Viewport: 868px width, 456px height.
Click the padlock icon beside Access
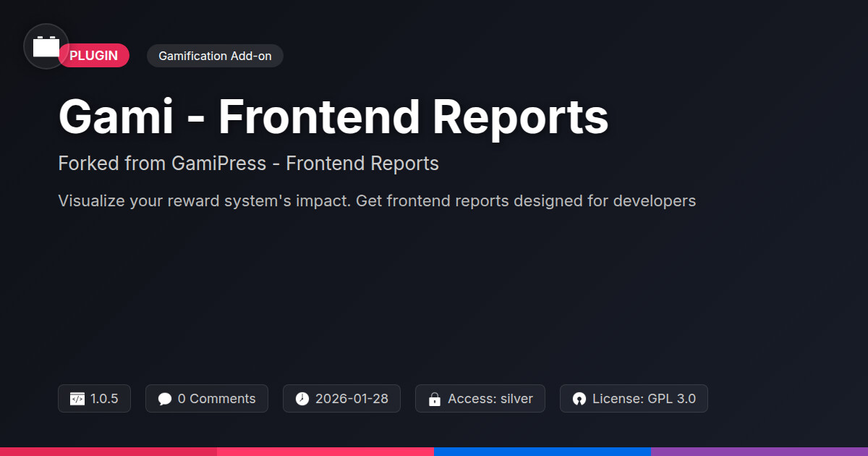tap(435, 399)
